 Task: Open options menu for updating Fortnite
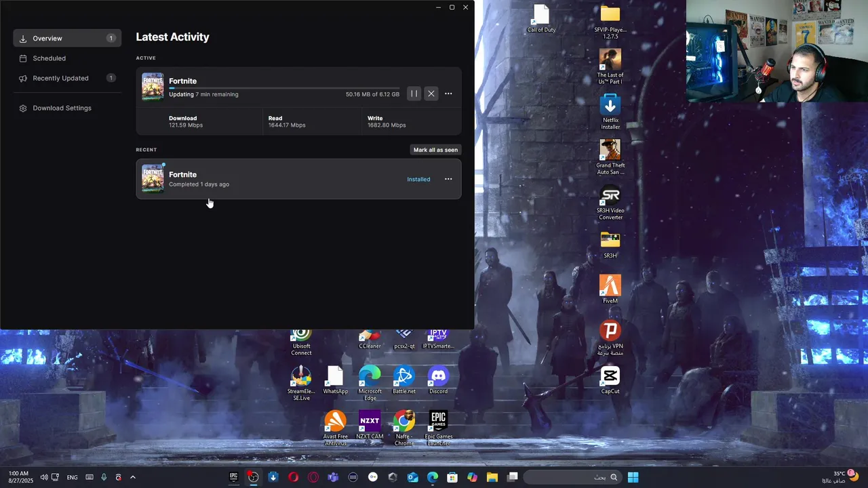[448, 94]
